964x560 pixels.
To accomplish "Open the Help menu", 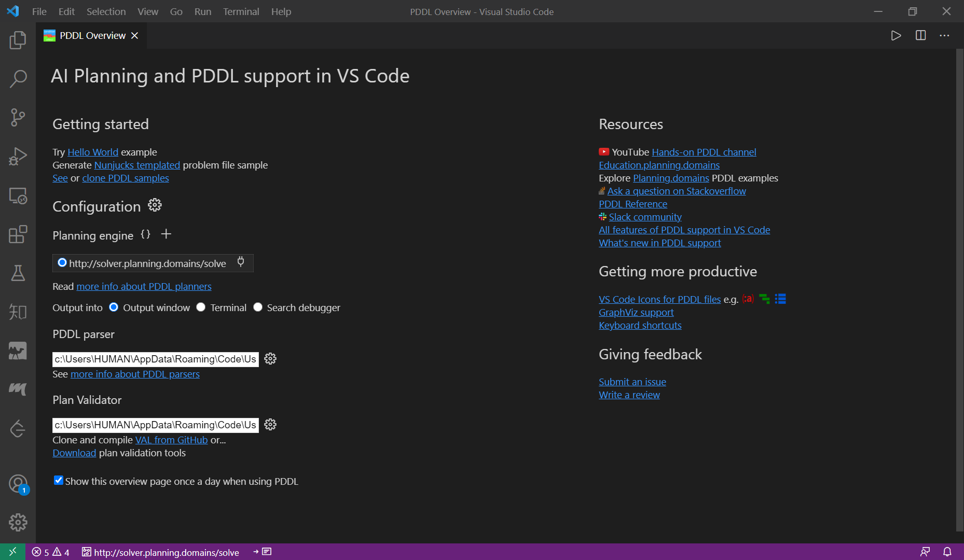I will tap(281, 11).
